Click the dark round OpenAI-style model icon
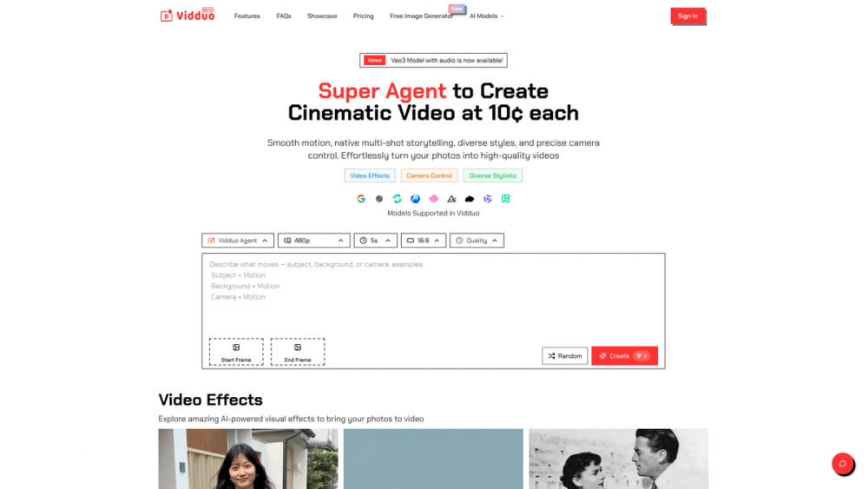This screenshot has width=868, height=489. (379, 199)
